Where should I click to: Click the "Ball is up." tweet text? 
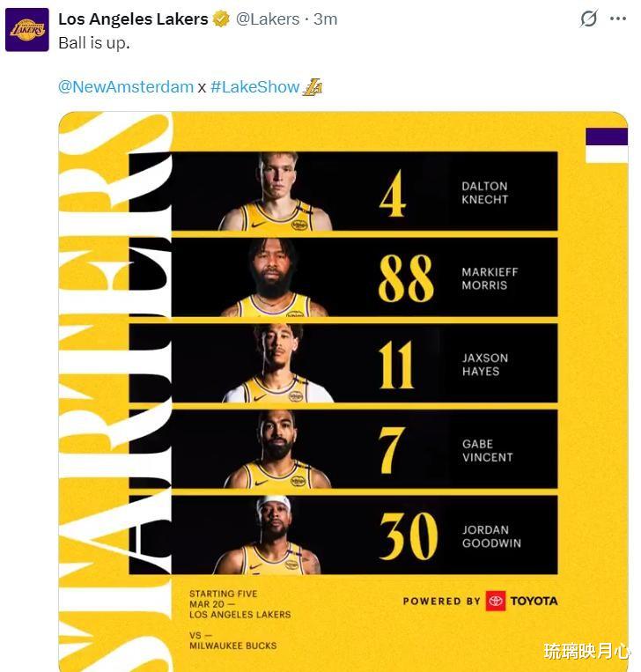[x=94, y=42]
